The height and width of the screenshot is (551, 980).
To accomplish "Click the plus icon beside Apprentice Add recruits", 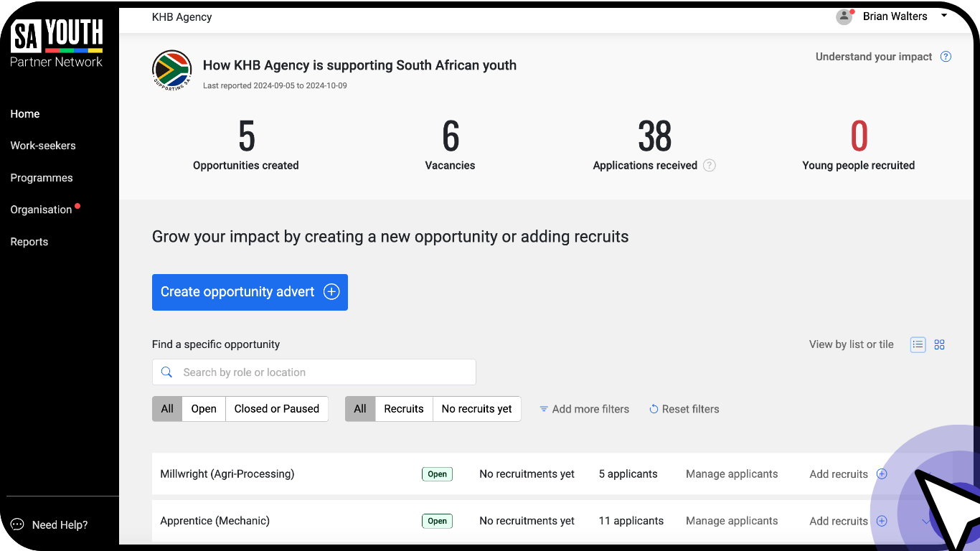I will (x=882, y=521).
